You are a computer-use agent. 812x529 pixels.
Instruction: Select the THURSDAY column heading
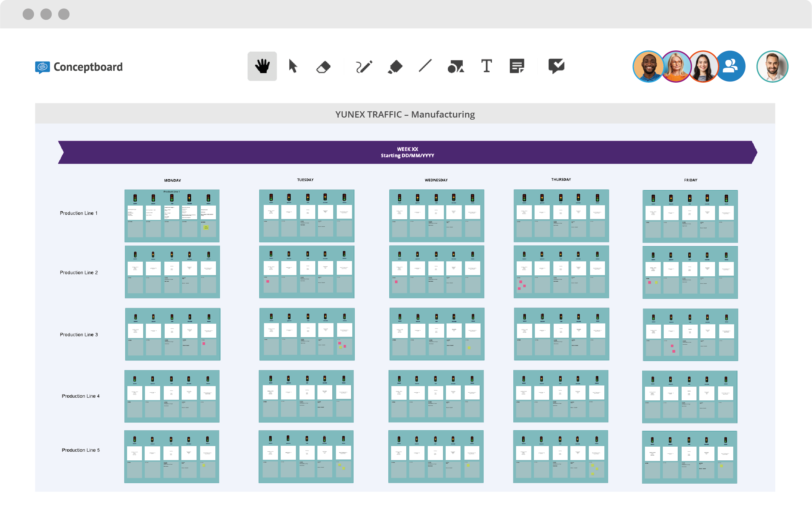point(561,179)
